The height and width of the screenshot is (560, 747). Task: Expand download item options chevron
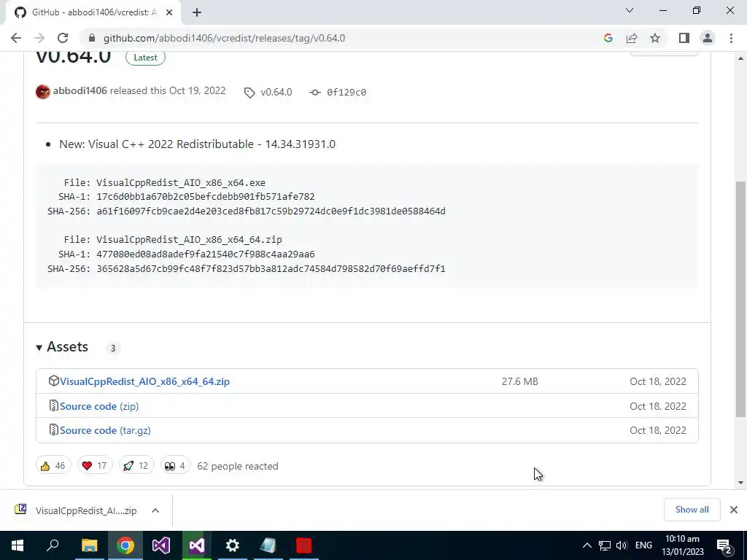(x=155, y=510)
